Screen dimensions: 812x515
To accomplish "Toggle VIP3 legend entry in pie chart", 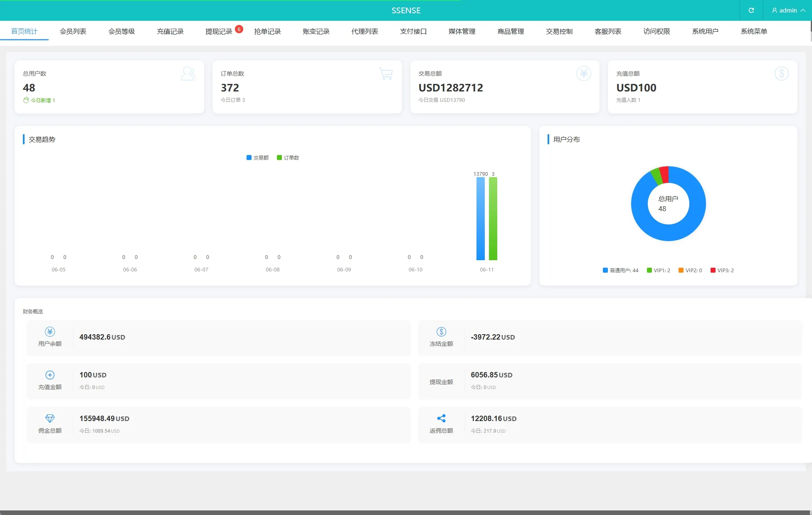I will [x=722, y=270].
